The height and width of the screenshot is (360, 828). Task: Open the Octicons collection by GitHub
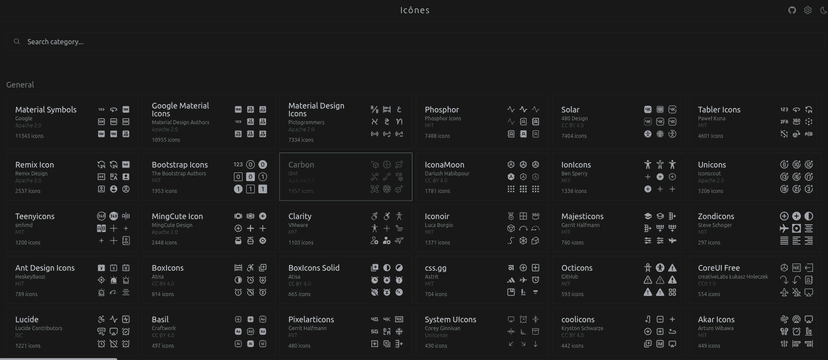[618, 280]
